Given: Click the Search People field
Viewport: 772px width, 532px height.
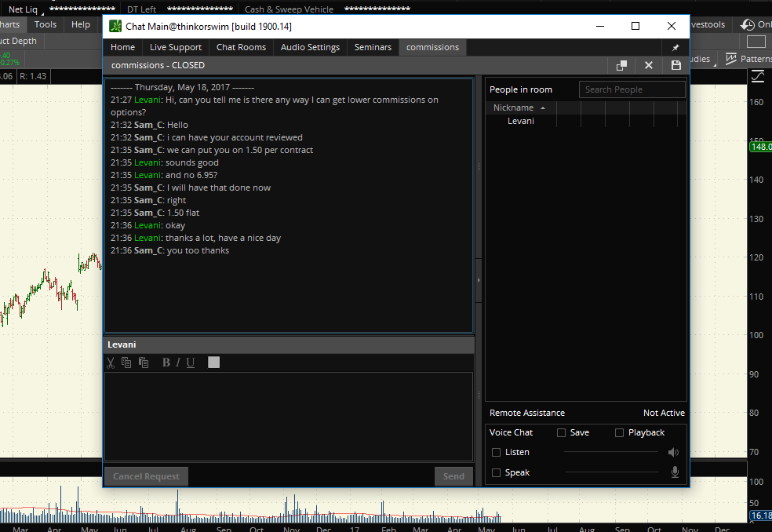Looking at the screenshot, I should tap(632, 89).
